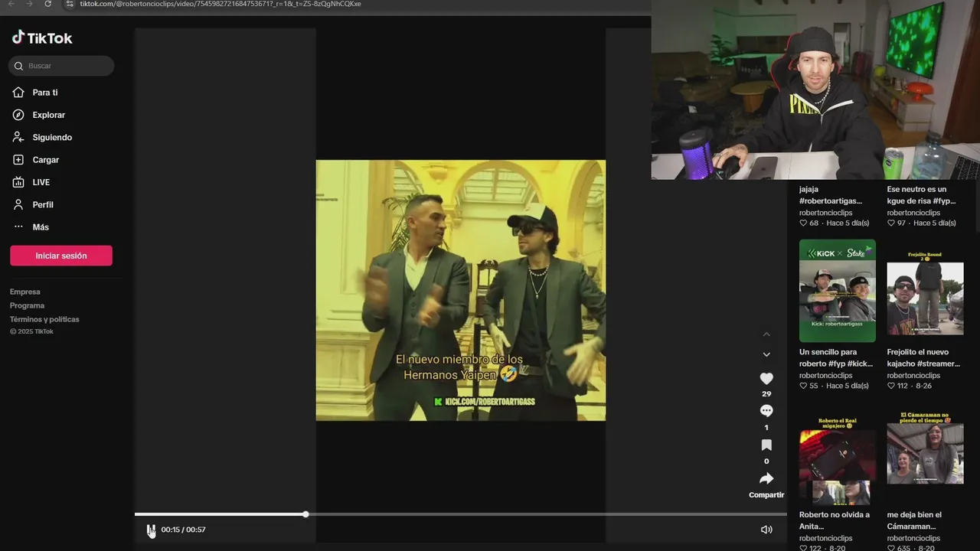Open 'Ese neutro es un kgue' title
This screenshot has height=551, width=980.
[x=921, y=195]
